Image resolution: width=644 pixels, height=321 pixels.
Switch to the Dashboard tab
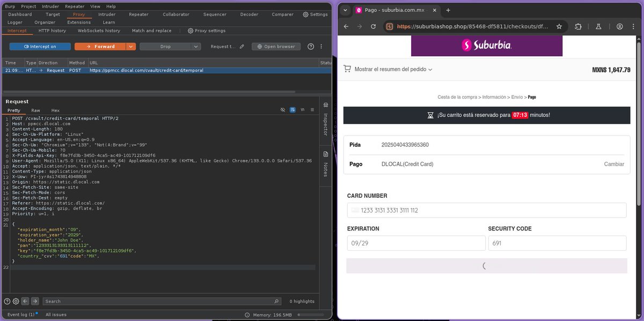click(x=20, y=14)
